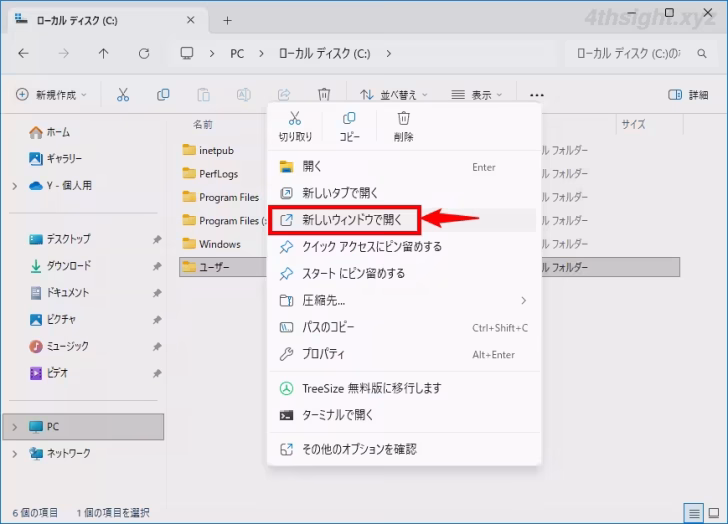Screen dimensions: 728x524
Task: Close the ローカル ディスク (C:) tab
Action: (x=190, y=20)
